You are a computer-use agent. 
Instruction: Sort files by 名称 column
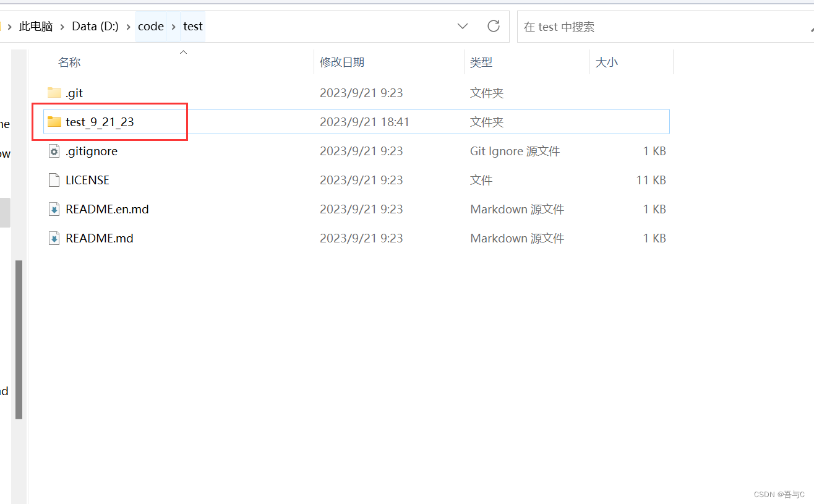pos(69,62)
